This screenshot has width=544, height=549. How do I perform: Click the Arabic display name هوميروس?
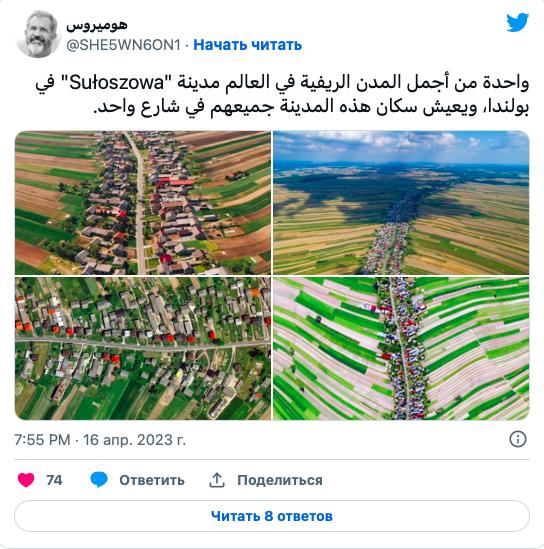97,25
